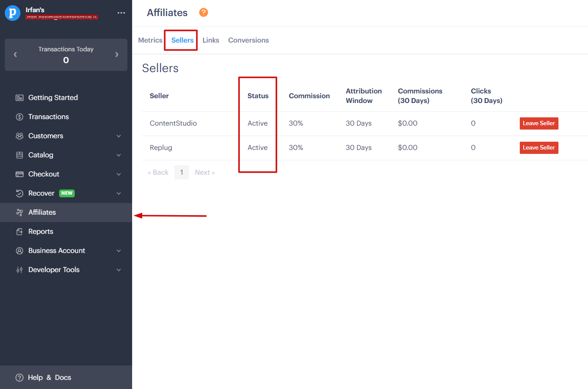
Task: Click the Paddle logo icon
Action: pos(13,13)
